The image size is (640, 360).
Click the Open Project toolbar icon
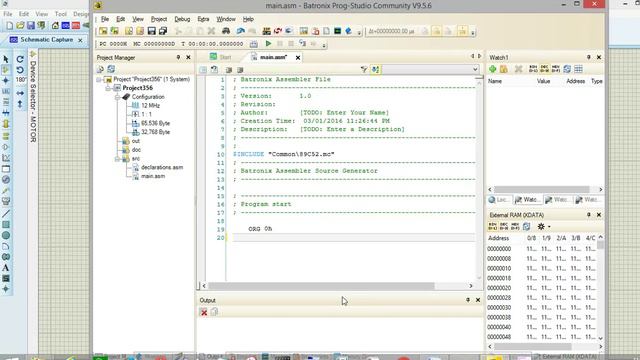pyautogui.click(x=114, y=31)
